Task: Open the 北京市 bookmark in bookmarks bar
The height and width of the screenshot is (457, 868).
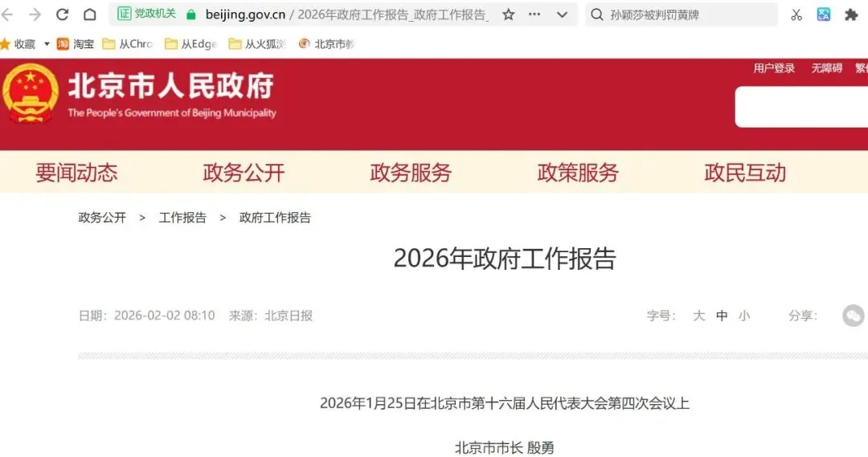Action: point(326,43)
